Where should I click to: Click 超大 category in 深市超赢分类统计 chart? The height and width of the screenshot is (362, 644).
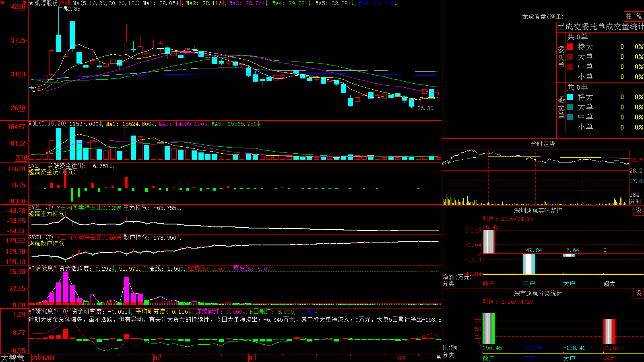(x=609, y=358)
